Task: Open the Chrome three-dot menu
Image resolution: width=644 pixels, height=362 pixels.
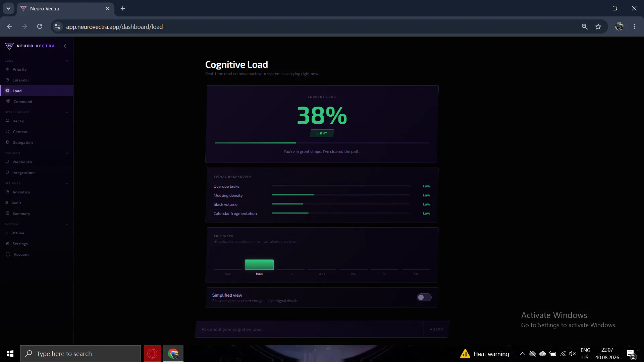Action: 634,26
